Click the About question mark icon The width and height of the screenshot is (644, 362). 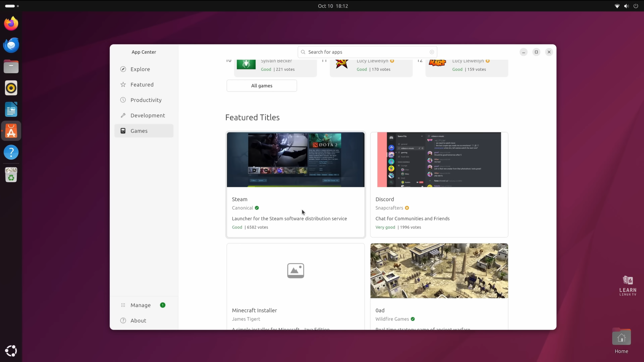[x=123, y=320]
